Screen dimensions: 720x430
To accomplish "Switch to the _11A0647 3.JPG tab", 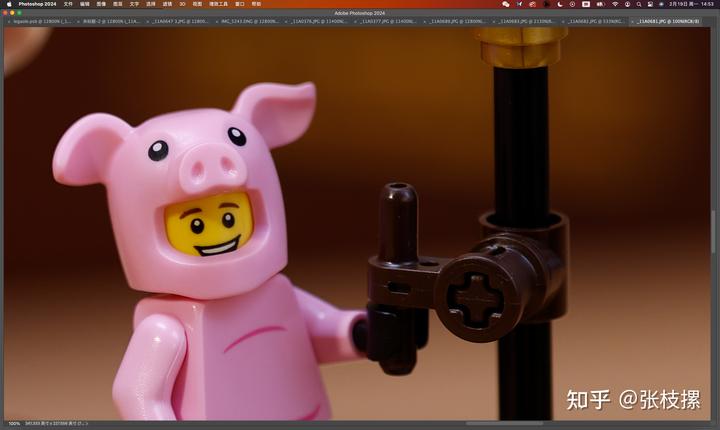I will tap(181, 22).
